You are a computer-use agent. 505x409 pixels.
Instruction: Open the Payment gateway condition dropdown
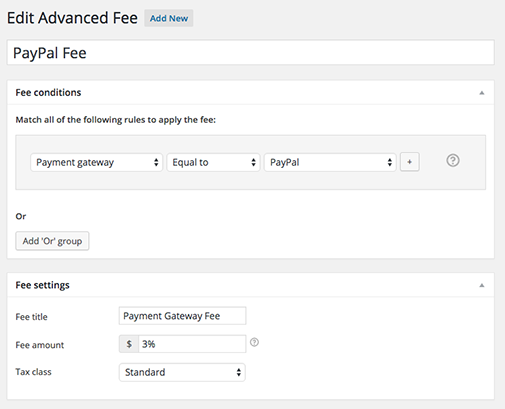[97, 162]
